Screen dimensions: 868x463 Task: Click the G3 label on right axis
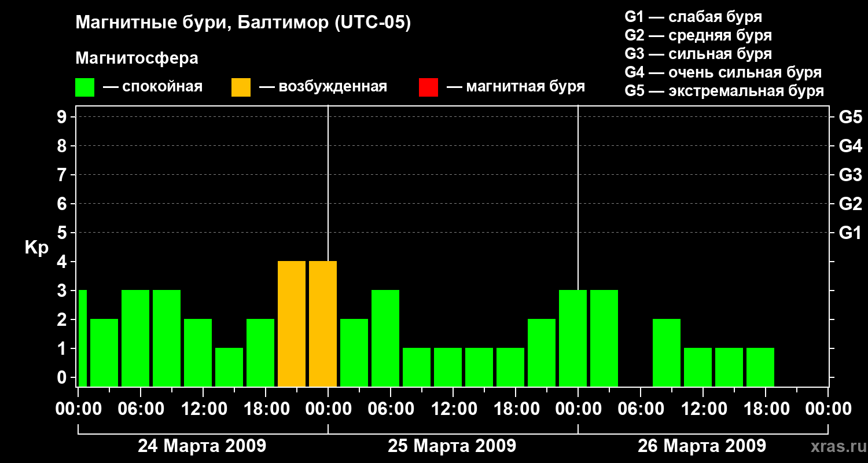point(850,175)
